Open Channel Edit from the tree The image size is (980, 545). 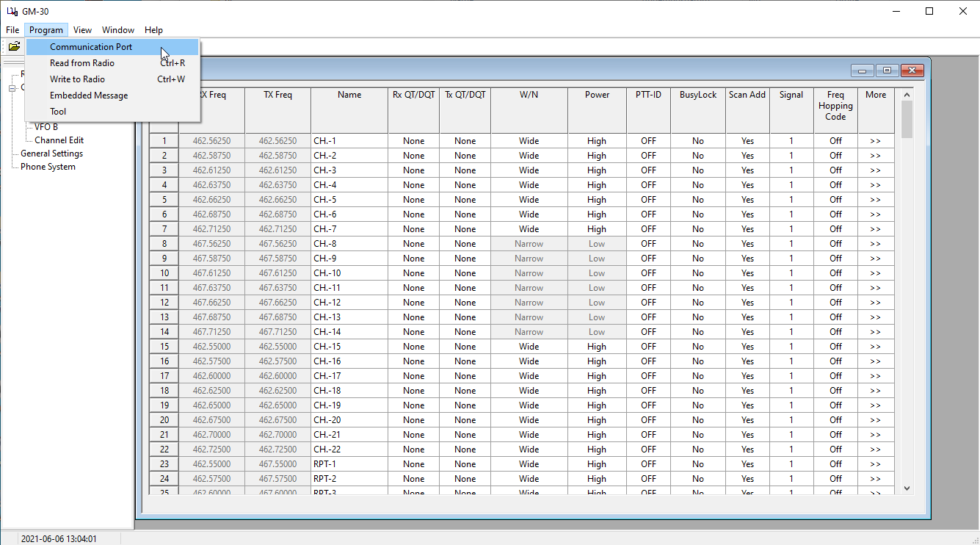click(57, 140)
